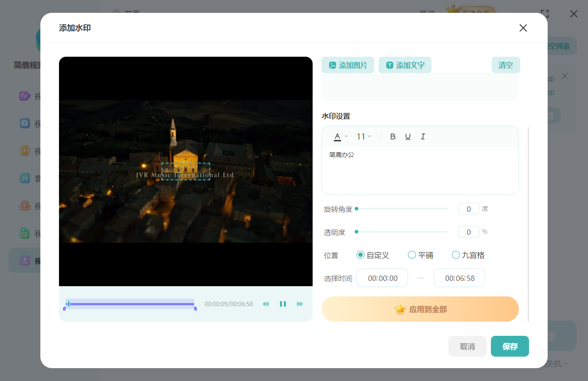Click the start time field 00:00:00
The width and height of the screenshot is (588, 381).
(x=382, y=278)
